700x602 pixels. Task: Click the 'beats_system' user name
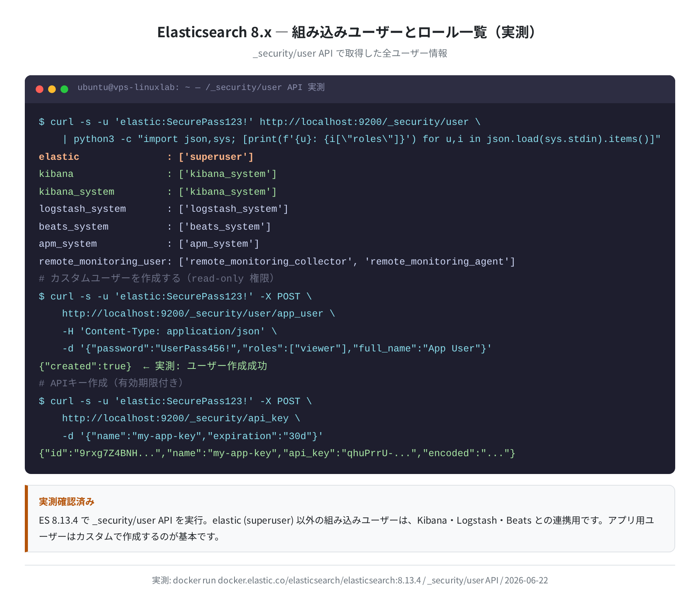(74, 227)
